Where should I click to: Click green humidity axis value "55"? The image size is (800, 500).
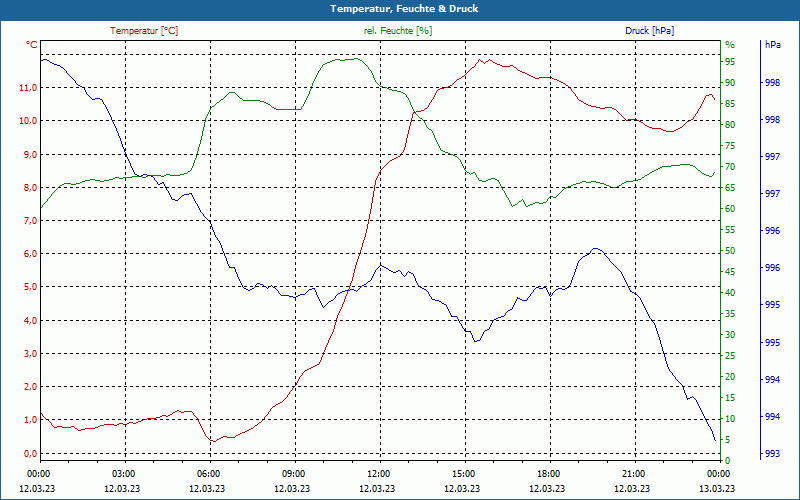tap(730, 230)
